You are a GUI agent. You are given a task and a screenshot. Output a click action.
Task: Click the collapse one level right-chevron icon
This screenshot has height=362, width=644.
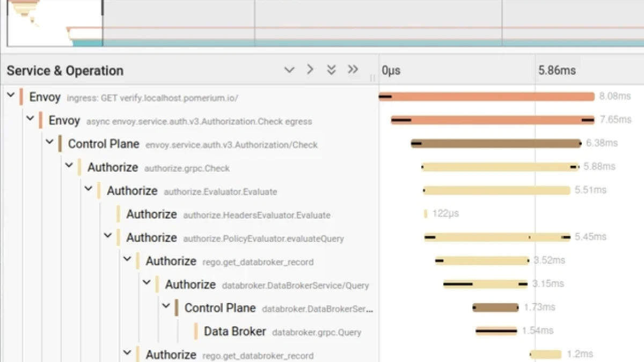pyautogui.click(x=310, y=70)
